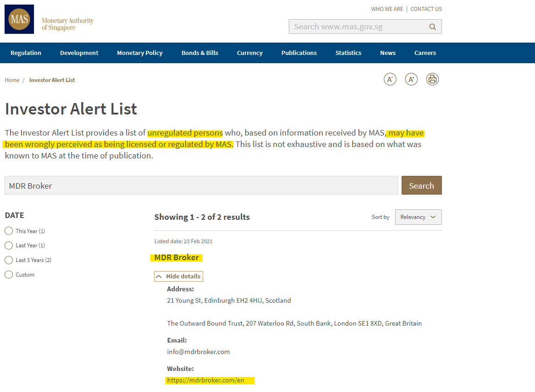Select the Custom date filter

click(9, 275)
